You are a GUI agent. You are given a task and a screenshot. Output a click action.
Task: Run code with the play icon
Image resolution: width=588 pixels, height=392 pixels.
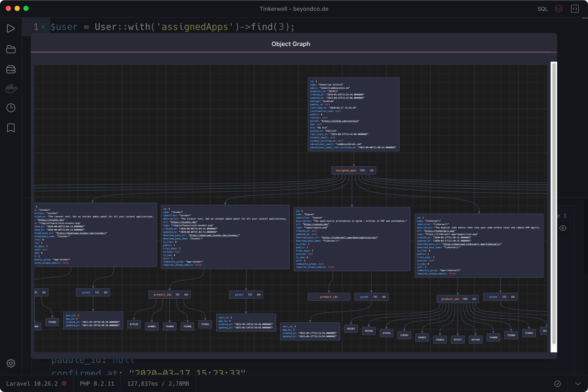(11, 28)
